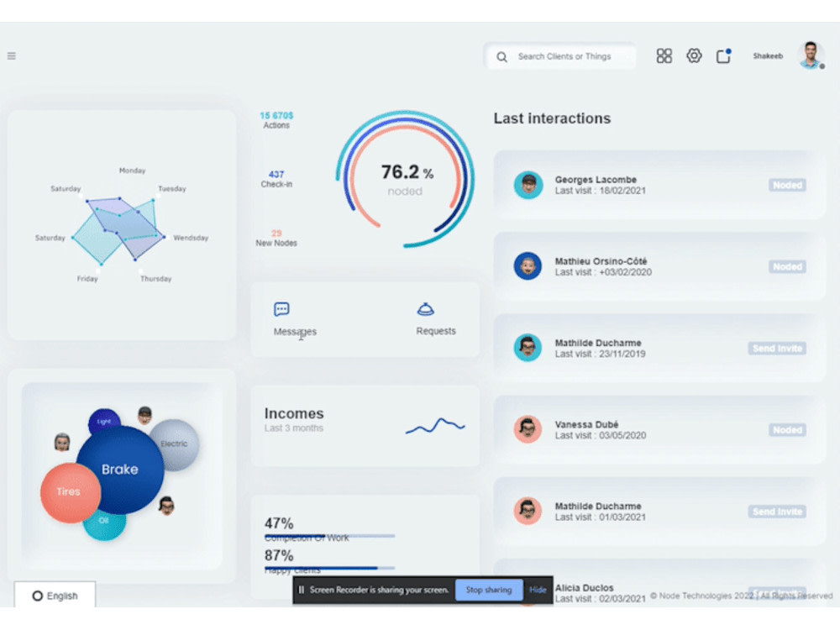Select the Tires bubble
Screen dimensions: 840x630
pyautogui.click(x=70, y=492)
